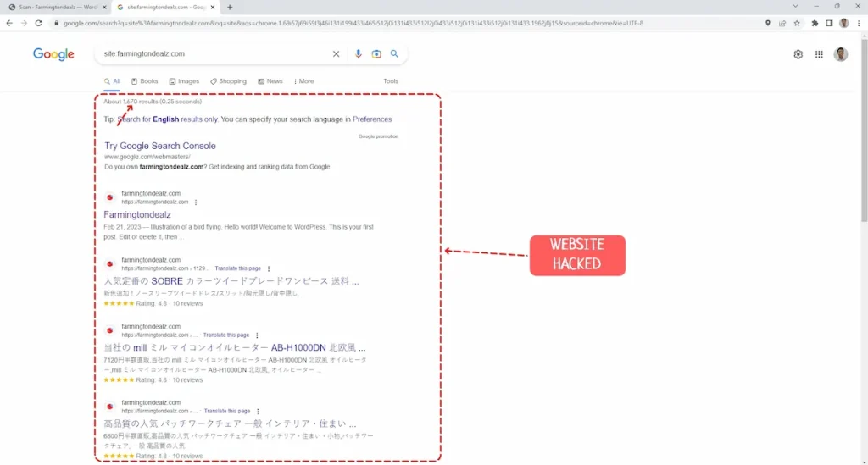Click 'www.google.com/webmasters/' URL text

coord(147,157)
